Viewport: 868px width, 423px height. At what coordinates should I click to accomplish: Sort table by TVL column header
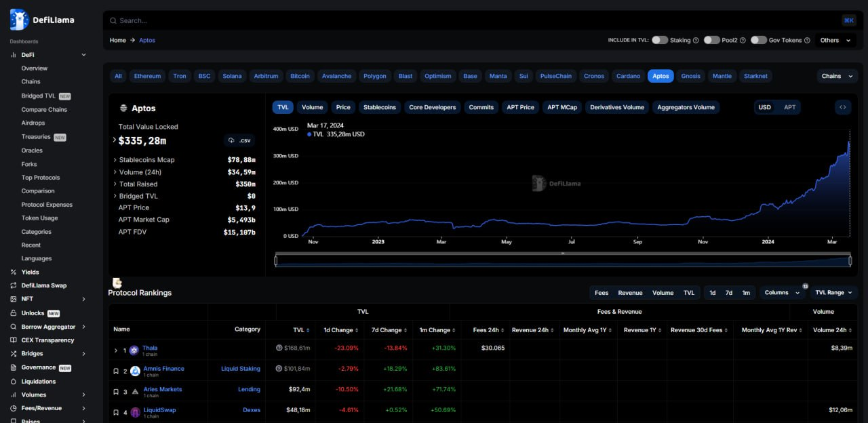pos(301,330)
